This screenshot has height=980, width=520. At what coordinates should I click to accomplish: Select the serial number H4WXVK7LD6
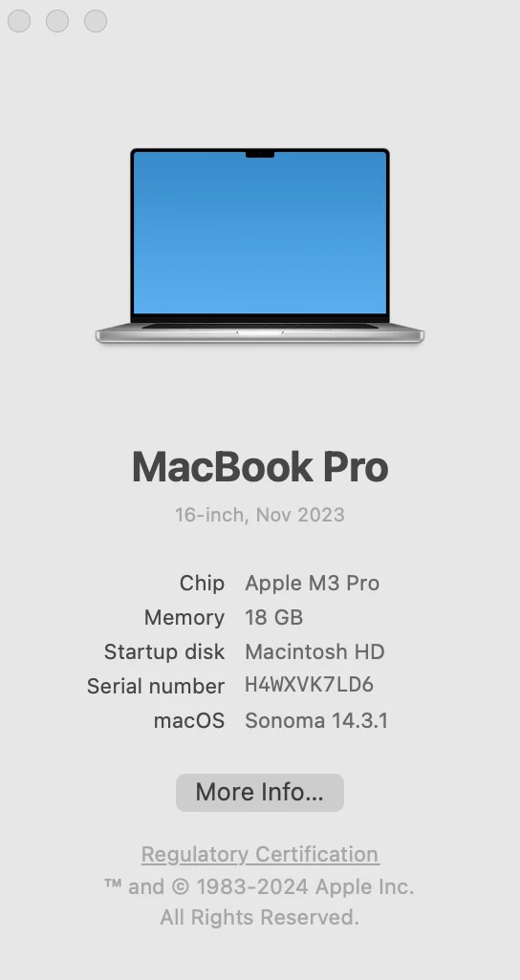(x=309, y=684)
